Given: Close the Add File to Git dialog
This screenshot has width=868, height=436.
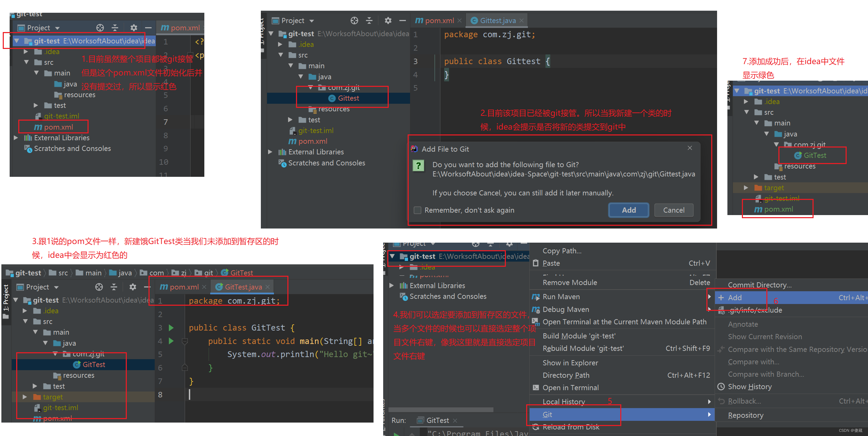Looking at the screenshot, I should pyautogui.click(x=690, y=148).
